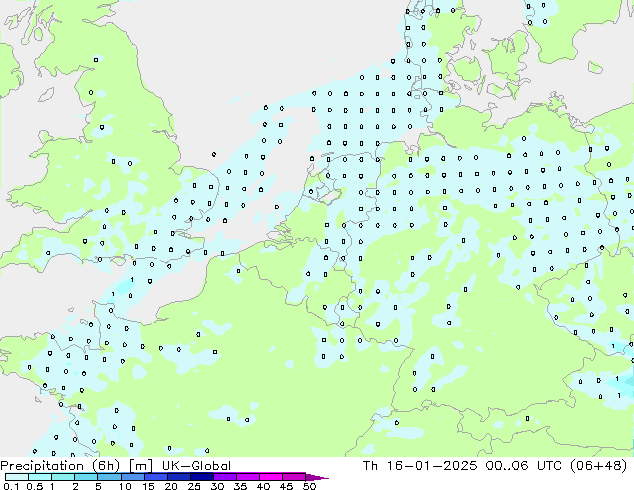The width and height of the screenshot is (634, 490).
Task: Click the legend value '20'
Action: (x=171, y=486)
